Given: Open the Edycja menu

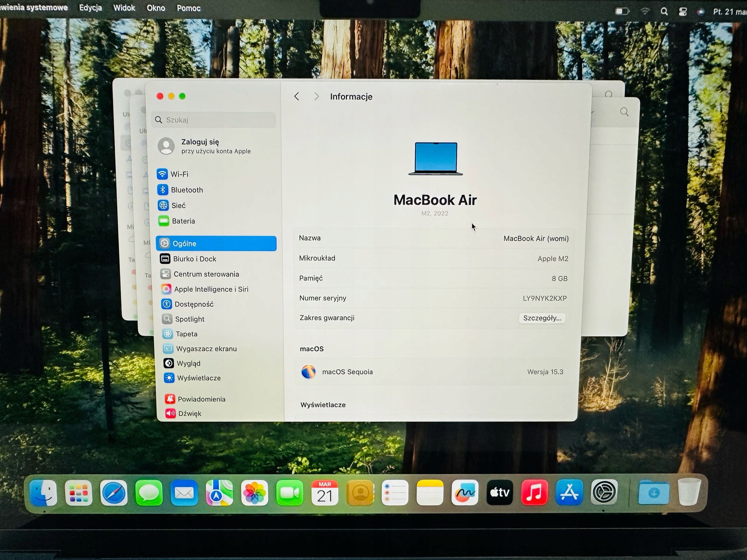Looking at the screenshot, I should click(x=90, y=8).
